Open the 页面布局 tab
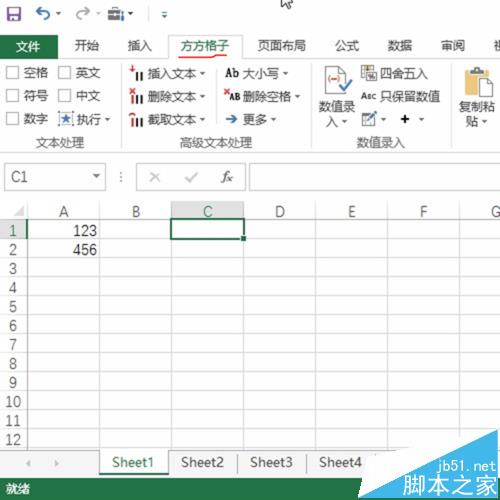500x500 pixels. [x=282, y=45]
